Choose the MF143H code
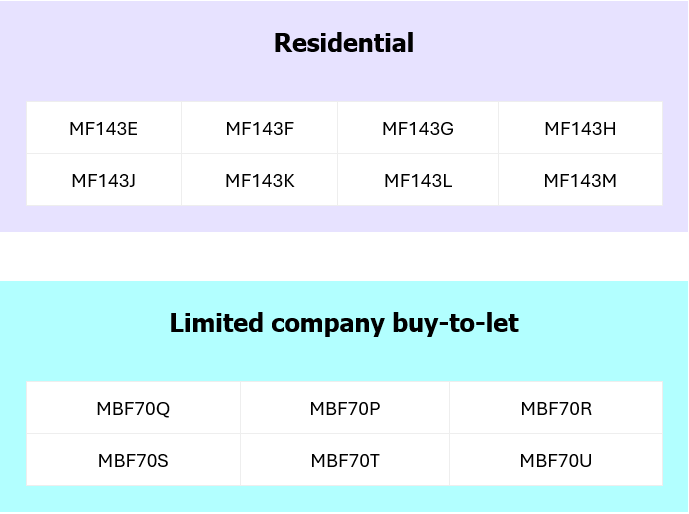Image resolution: width=689 pixels, height=514 pixels. [580, 128]
